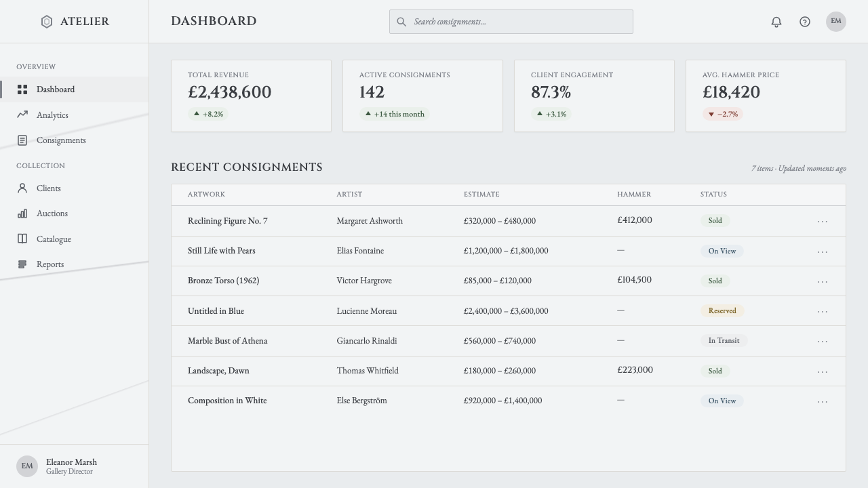Viewport: 868px width, 488px height.
Task: Open the Still Life with Pears artwork
Action: pos(222,251)
